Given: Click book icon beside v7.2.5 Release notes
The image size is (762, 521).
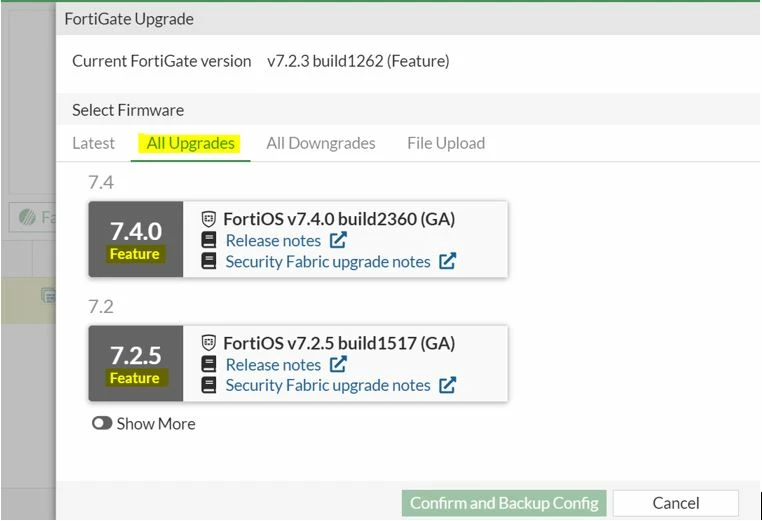Looking at the screenshot, I should [x=208, y=364].
